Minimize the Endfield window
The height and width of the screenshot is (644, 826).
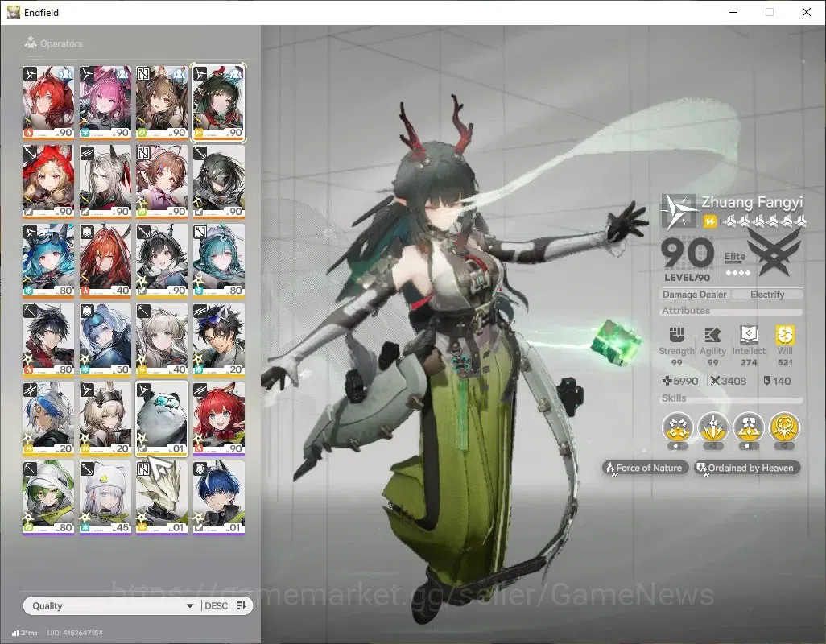pyautogui.click(x=733, y=12)
